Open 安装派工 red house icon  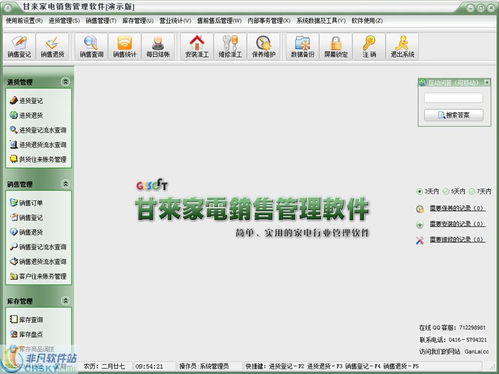(x=197, y=46)
